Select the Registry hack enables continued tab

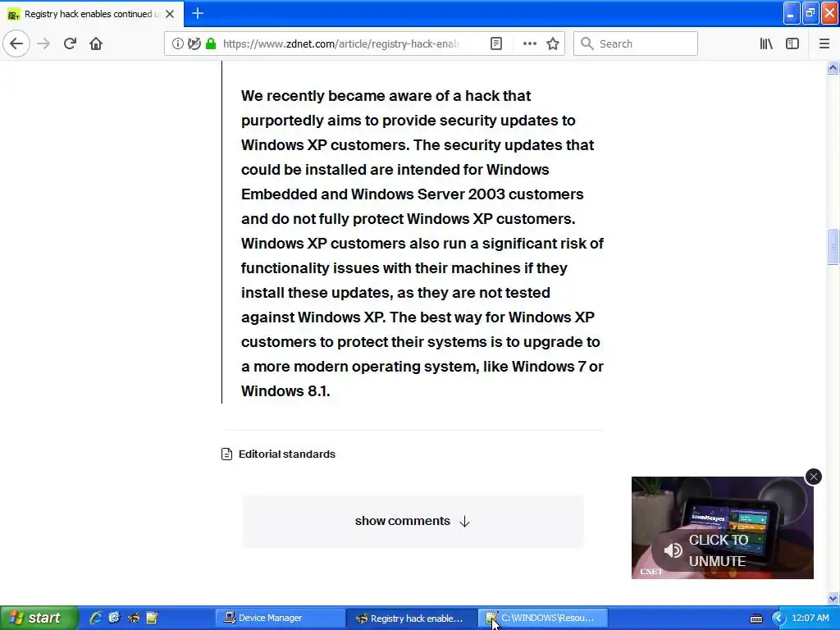(x=92, y=14)
